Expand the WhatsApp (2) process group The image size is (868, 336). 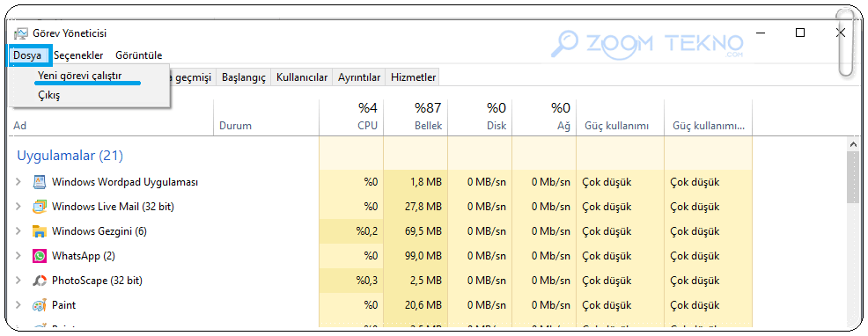click(18, 256)
